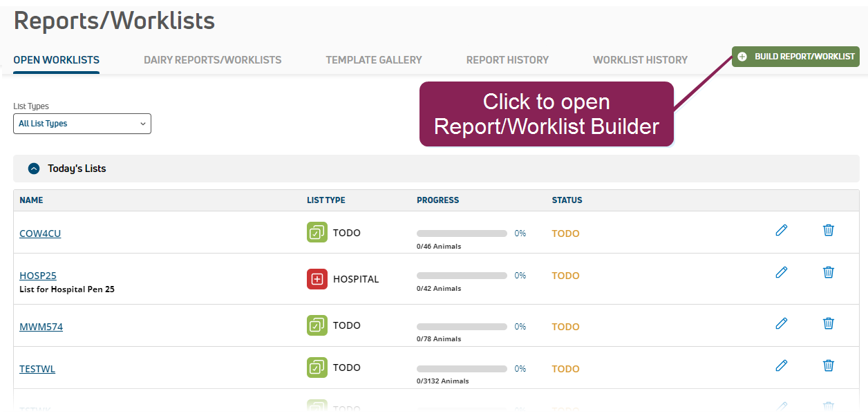Viewport: 868px width, 420px height.
Task: Click the red HOSPITAL list type icon
Action: 317,279
